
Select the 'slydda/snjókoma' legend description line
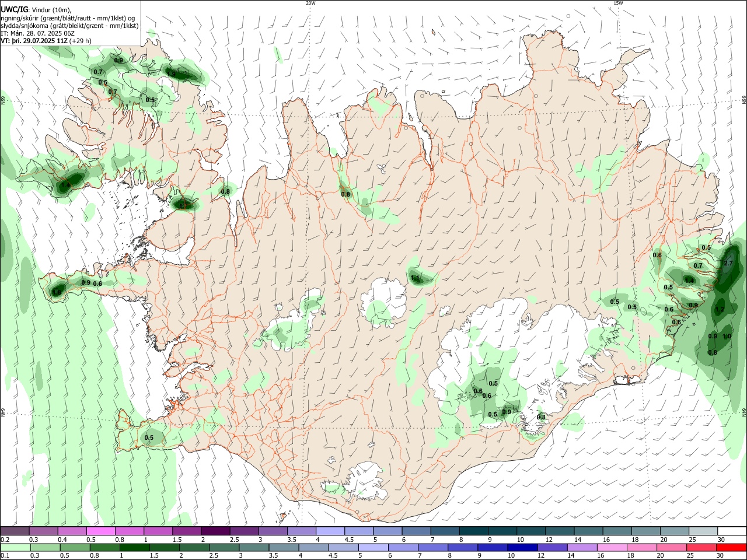pyautogui.click(x=69, y=26)
